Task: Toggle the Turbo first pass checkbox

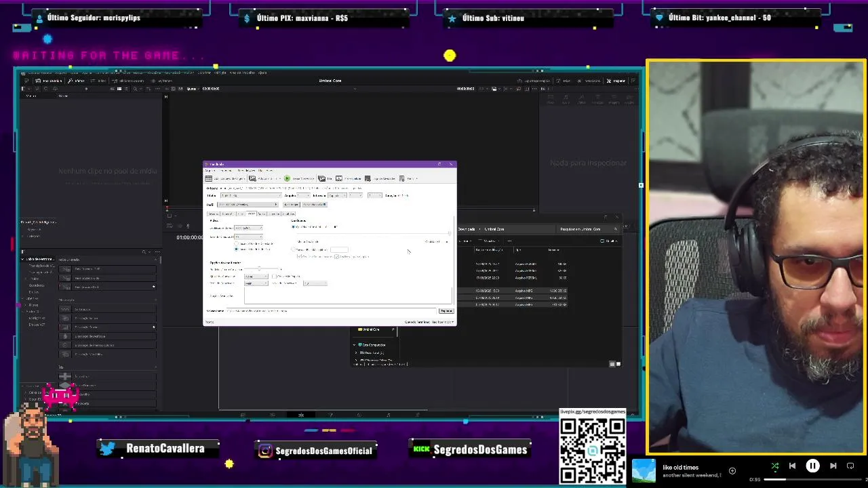Action: pyautogui.click(x=336, y=256)
